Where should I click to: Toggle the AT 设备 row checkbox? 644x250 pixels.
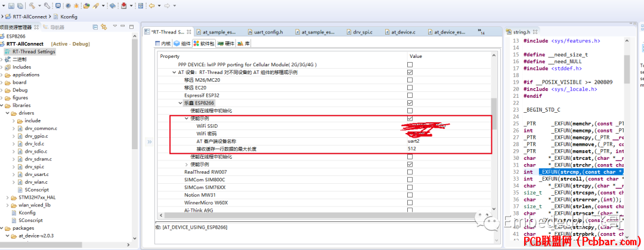point(410,72)
